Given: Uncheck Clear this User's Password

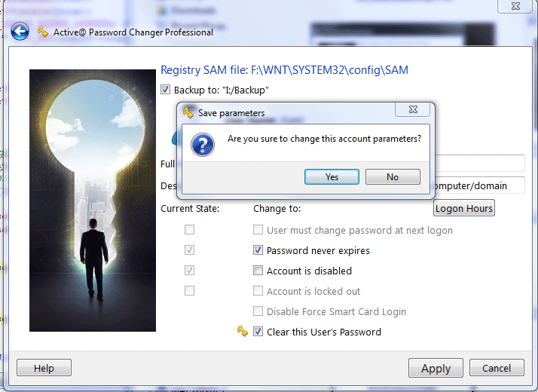Looking at the screenshot, I should pos(258,332).
